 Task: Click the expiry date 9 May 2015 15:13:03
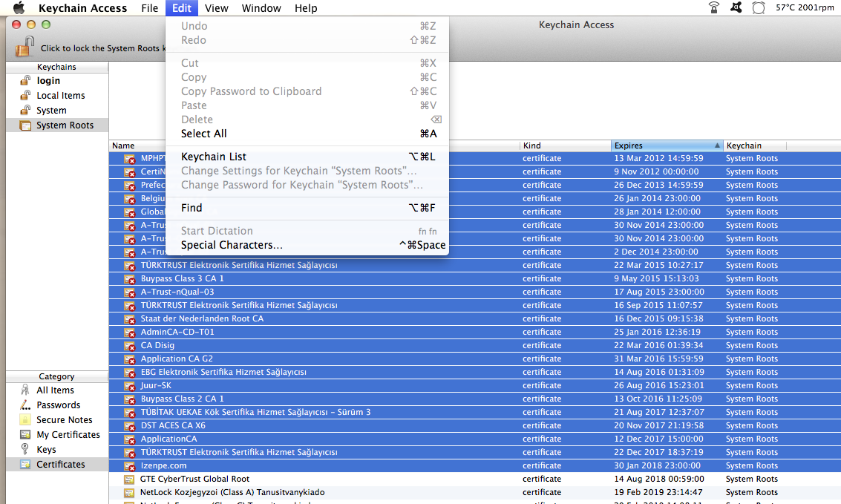coord(656,278)
